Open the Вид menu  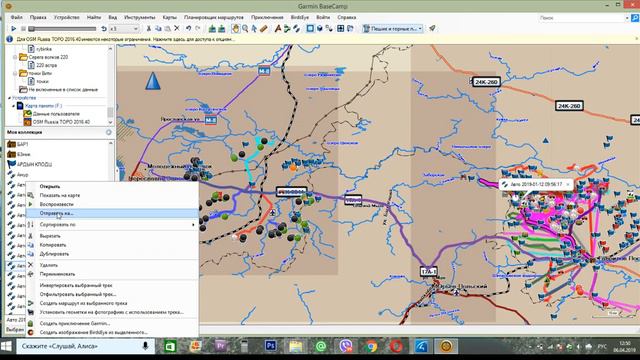click(113, 18)
